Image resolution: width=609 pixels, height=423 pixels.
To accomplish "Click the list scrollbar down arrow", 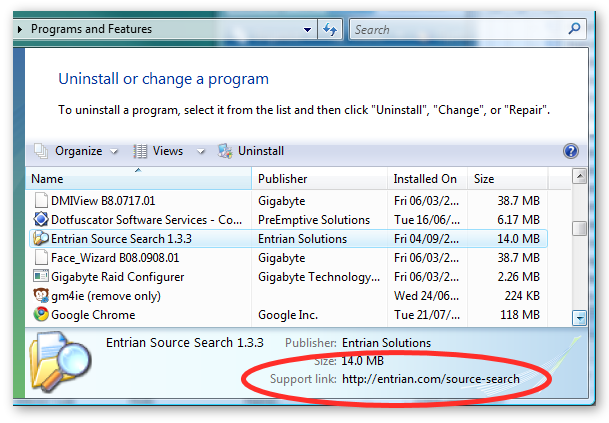I will (x=579, y=318).
